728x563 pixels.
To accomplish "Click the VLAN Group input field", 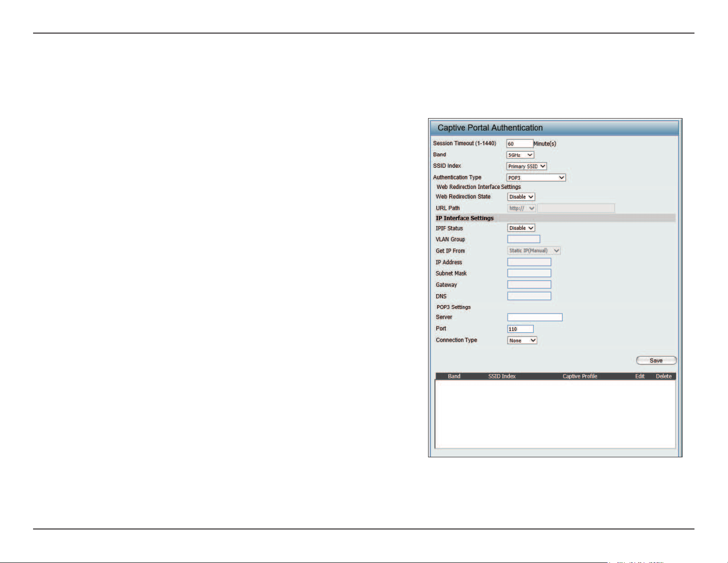I will [524, 239].
